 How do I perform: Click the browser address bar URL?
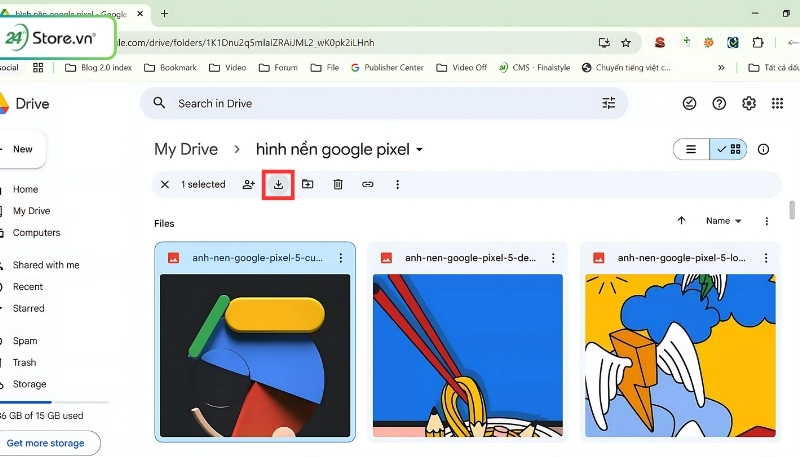pos(245,43)
